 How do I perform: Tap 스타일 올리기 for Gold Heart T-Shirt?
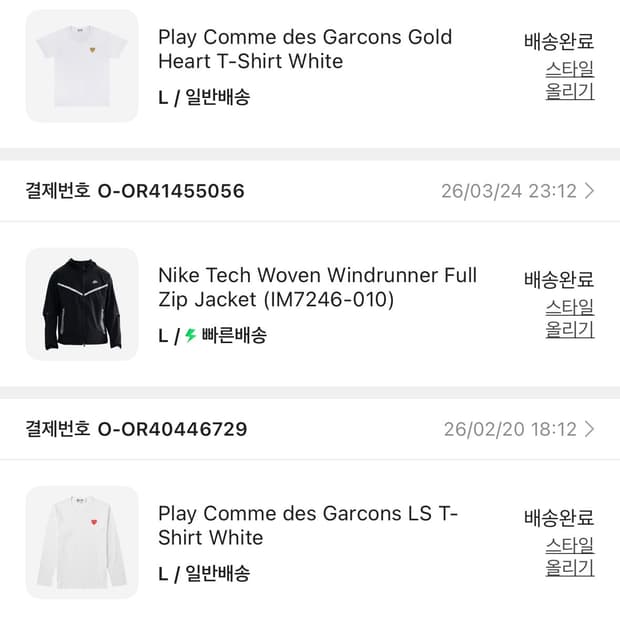click(569, 80)
